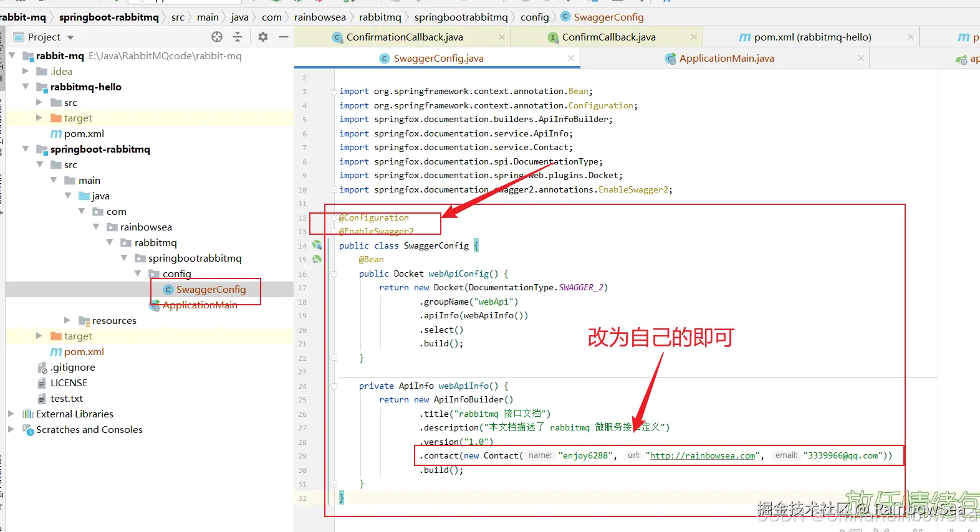Close ApplicationMain.java tab
The image size is (980, 532).
coord(861,57)
